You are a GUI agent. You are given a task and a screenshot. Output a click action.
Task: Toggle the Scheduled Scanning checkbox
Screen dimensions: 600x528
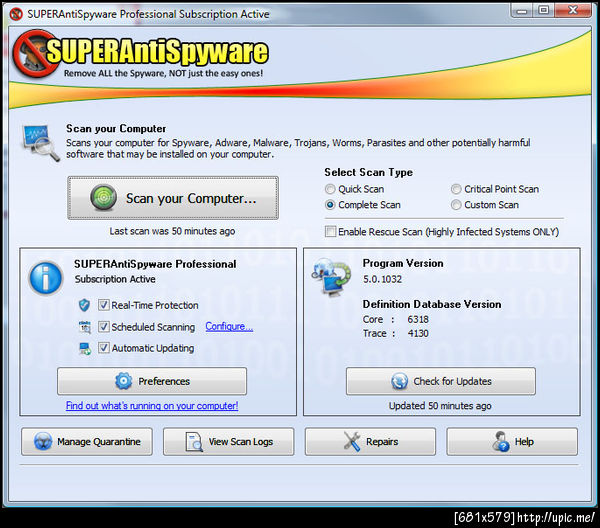pyautogui.click(x=103, y=327)
